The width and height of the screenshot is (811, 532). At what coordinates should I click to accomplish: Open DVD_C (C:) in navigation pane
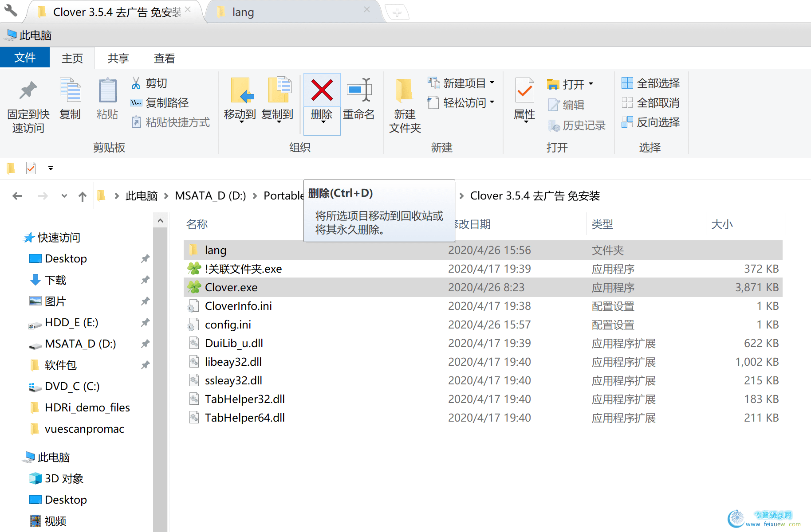point(64,387)
